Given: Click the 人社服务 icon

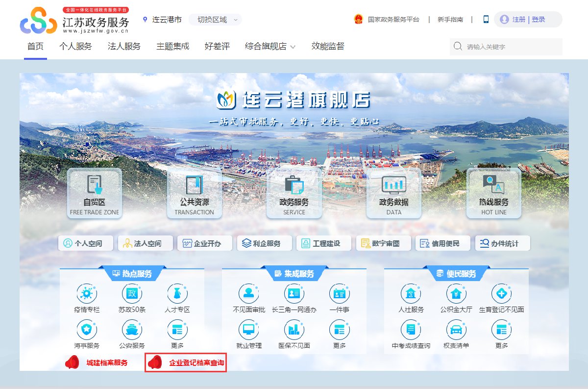Looking at the screenshot, I should pyautogui.click(x=411, y=293).
